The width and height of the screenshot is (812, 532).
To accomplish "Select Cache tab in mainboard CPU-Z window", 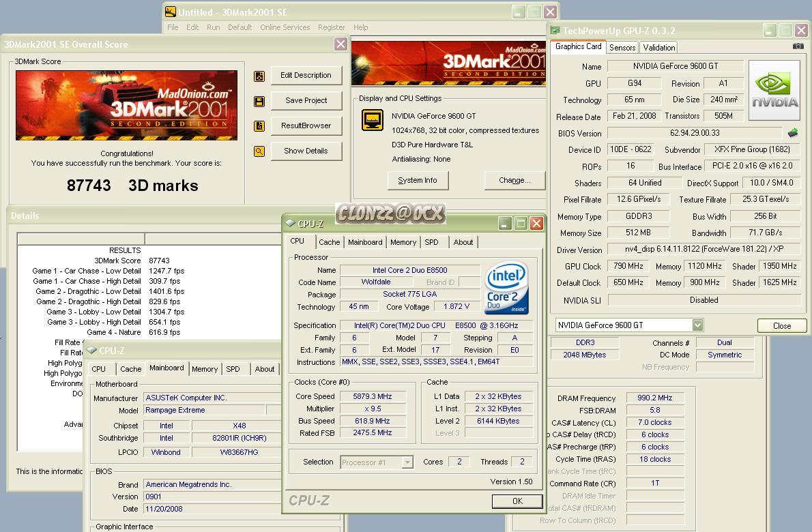I will 130,369.
